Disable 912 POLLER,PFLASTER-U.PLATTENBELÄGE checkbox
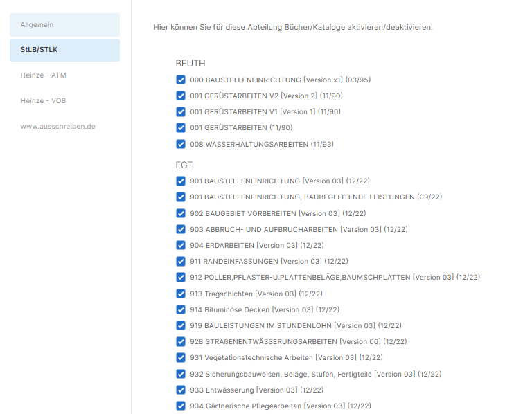Image resolution: width=532 pixels, height=414 pixels. pos(181,277)
